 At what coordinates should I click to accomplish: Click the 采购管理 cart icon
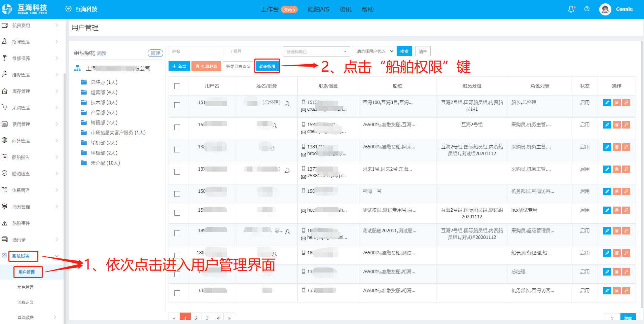(5, 107)
